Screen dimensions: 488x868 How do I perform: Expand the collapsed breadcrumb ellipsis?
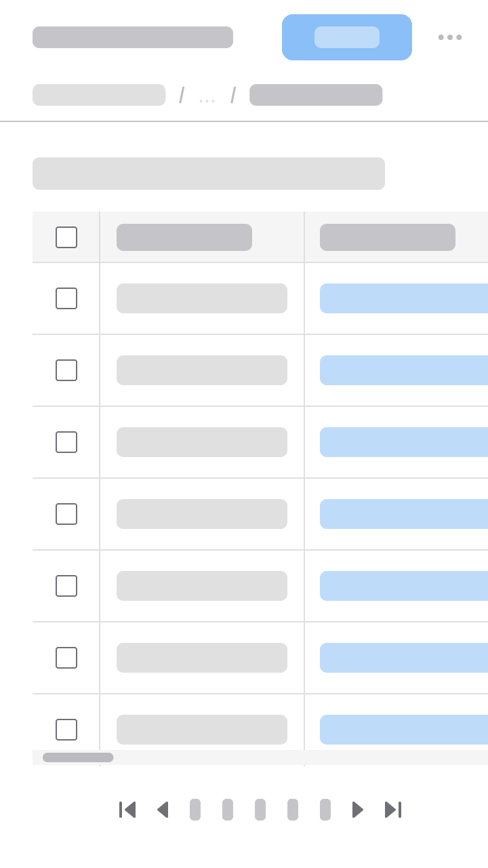click(207, 96)
